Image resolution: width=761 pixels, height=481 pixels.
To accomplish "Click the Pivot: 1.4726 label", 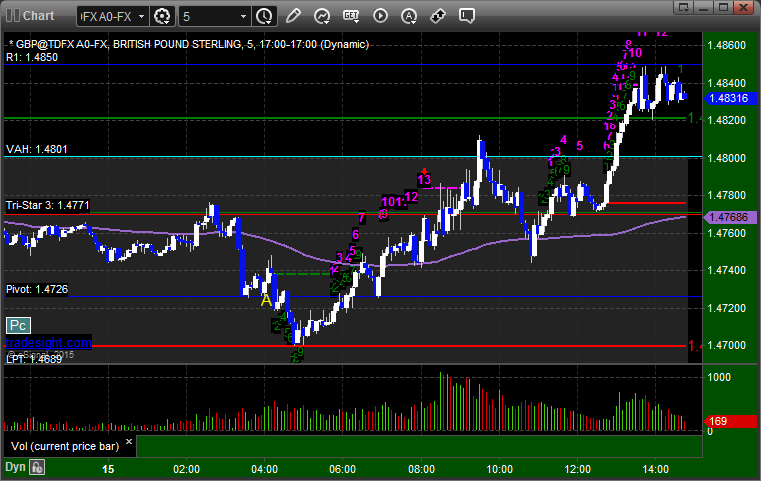I will [x=37, y=289].
